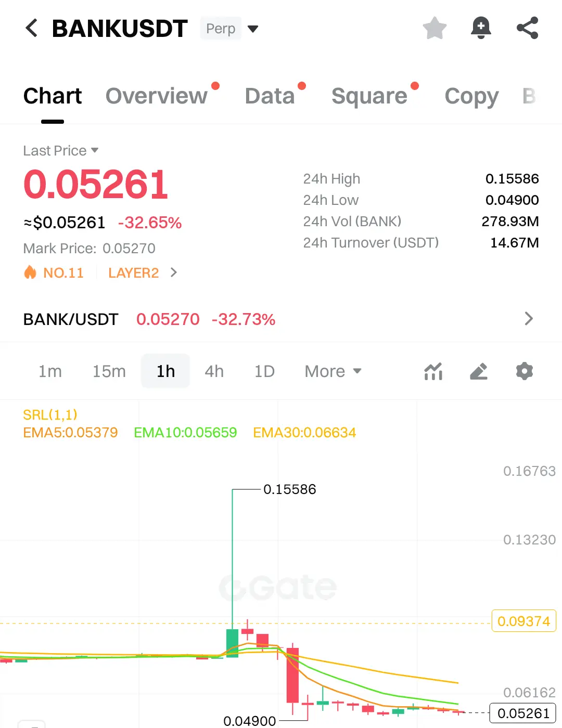This screenshot has height=728, width=562.
Task: Select the 4h timeframe
Action: click(214, 371)
